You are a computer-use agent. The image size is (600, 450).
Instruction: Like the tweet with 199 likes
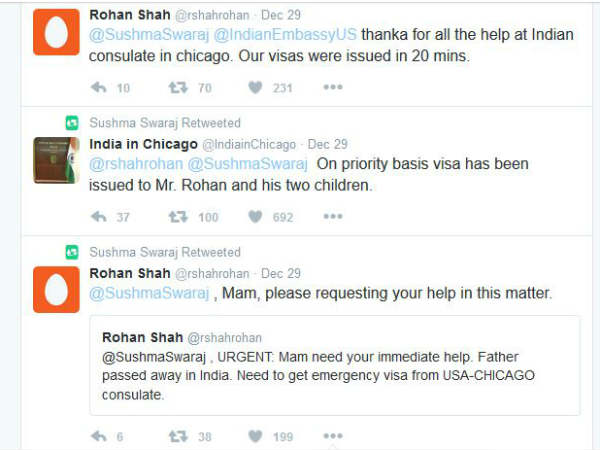pos(256,436)
